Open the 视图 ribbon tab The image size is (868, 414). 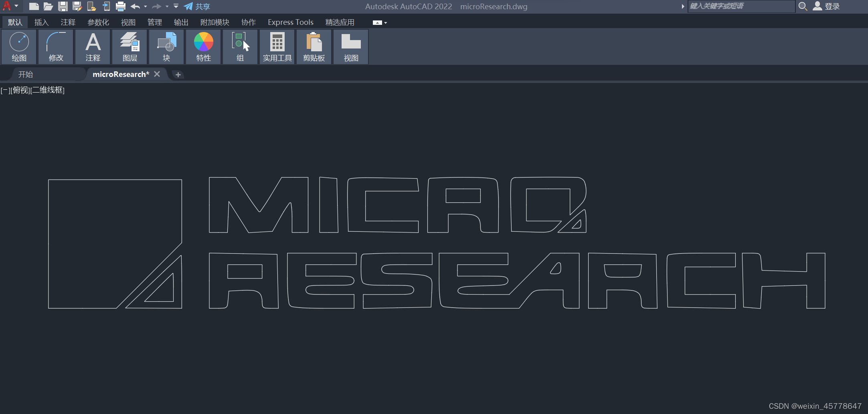[x=128, y=22]
